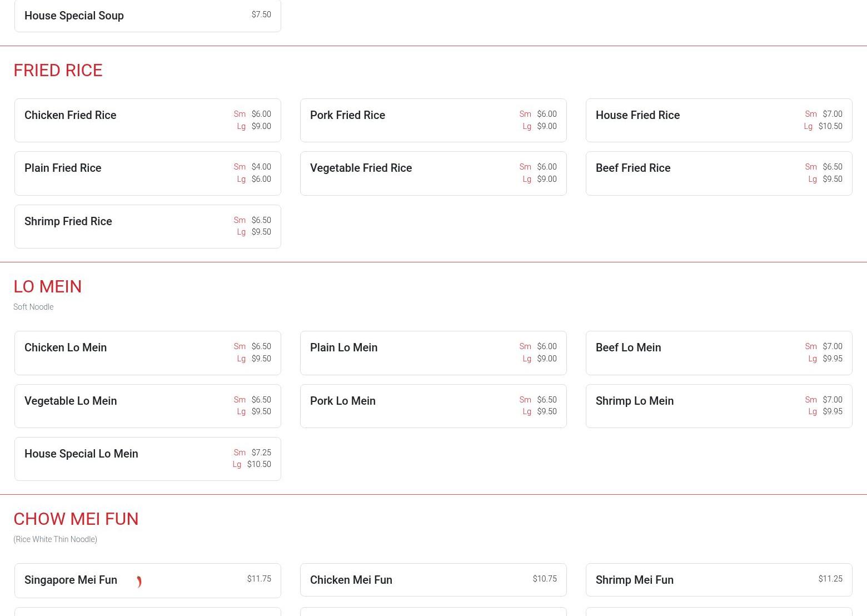The height and width of the screenshot is (616, 867).
Task: Choose Chicken Mei Fun card
Action: (433, 580)
